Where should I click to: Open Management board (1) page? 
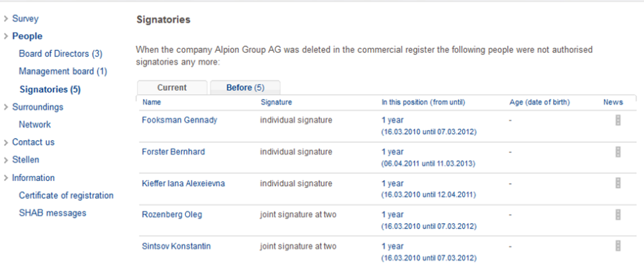point(63,72)
